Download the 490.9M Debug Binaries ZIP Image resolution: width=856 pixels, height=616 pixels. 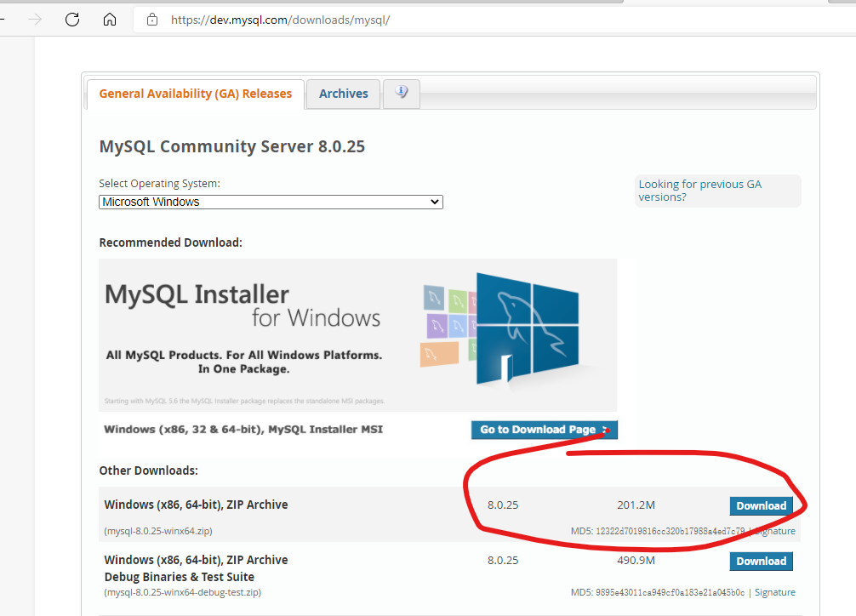pyautogui.click(x=761, y=562)
